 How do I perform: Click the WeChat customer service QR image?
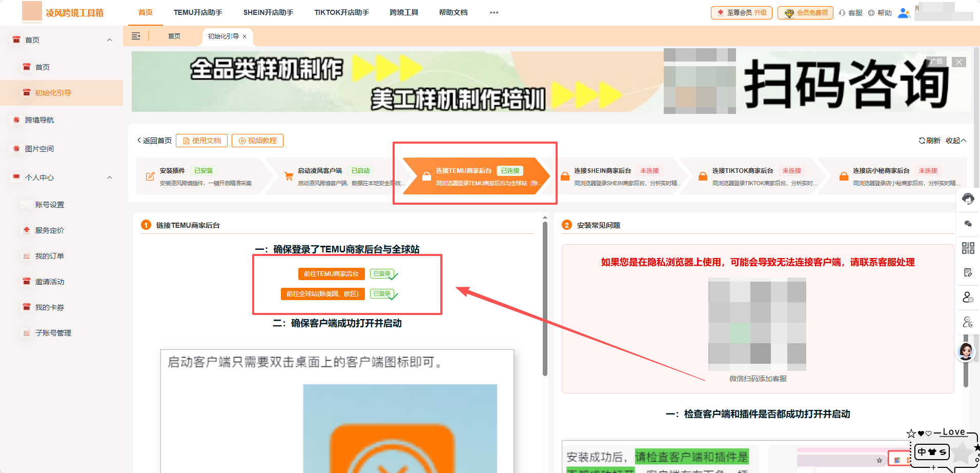(x=757, y=324)
